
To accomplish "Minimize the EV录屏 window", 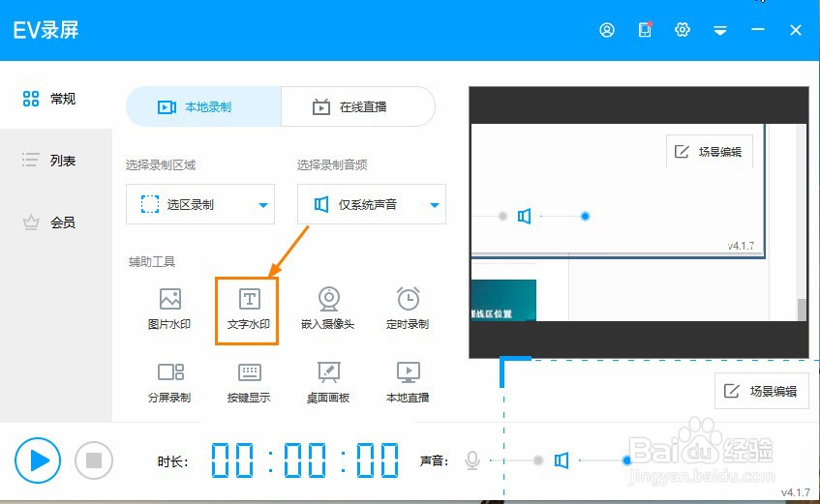I will coord(758,30).
